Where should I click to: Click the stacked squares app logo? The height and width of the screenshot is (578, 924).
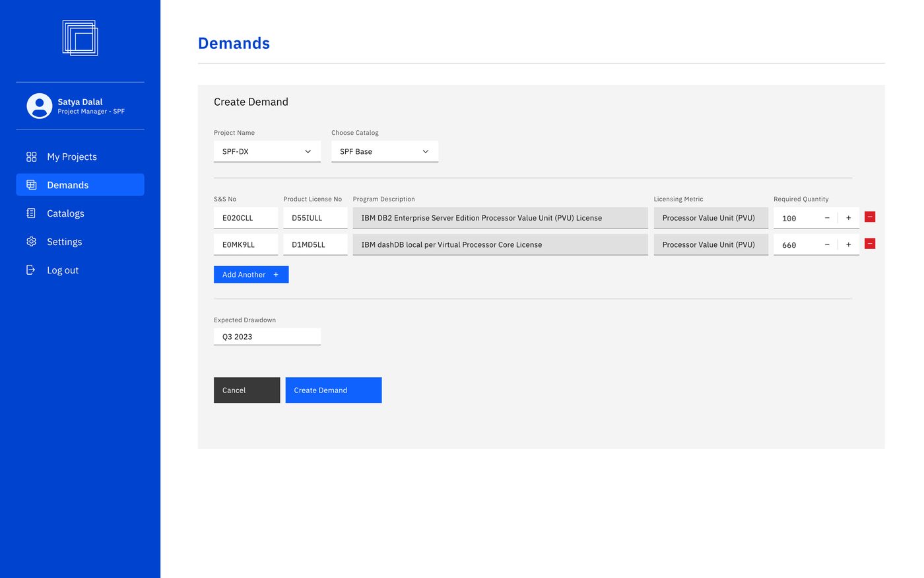pyautogui.click(x=80, y=38)
